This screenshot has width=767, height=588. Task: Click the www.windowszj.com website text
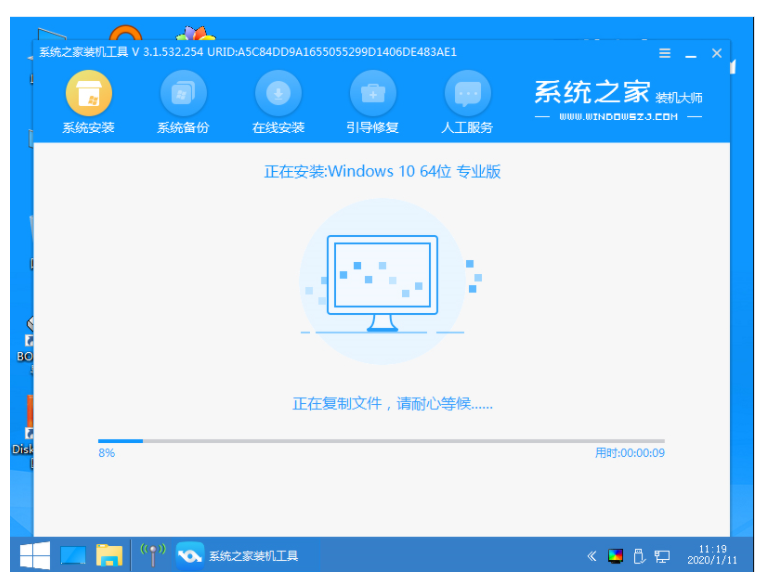618,117
